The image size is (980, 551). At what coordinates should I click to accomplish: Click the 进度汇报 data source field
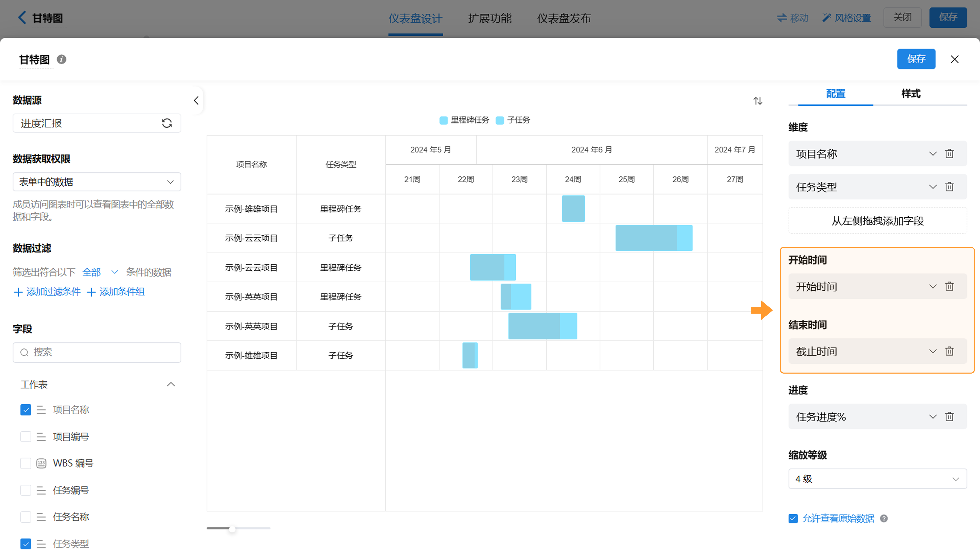[x=97, y=123]
